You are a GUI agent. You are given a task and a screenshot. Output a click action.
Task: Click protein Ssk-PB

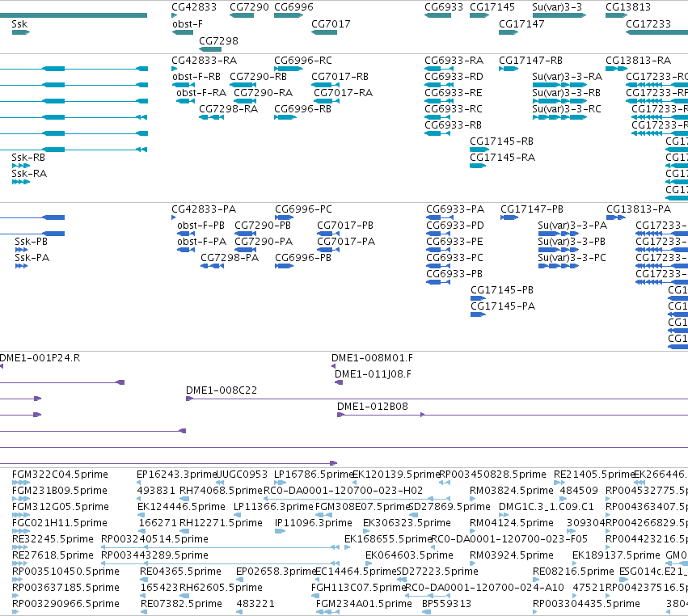point(21,250)
